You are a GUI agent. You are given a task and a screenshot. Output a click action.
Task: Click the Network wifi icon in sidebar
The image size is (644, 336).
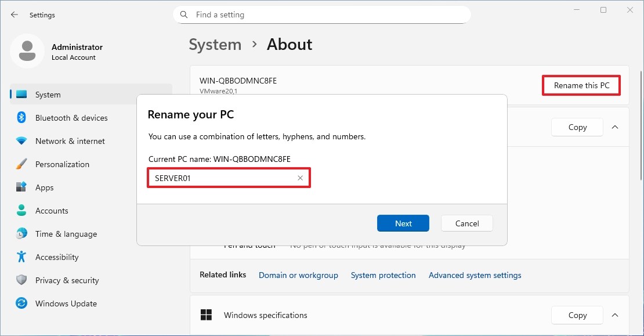pyautogui.click(x=21, y=141)
